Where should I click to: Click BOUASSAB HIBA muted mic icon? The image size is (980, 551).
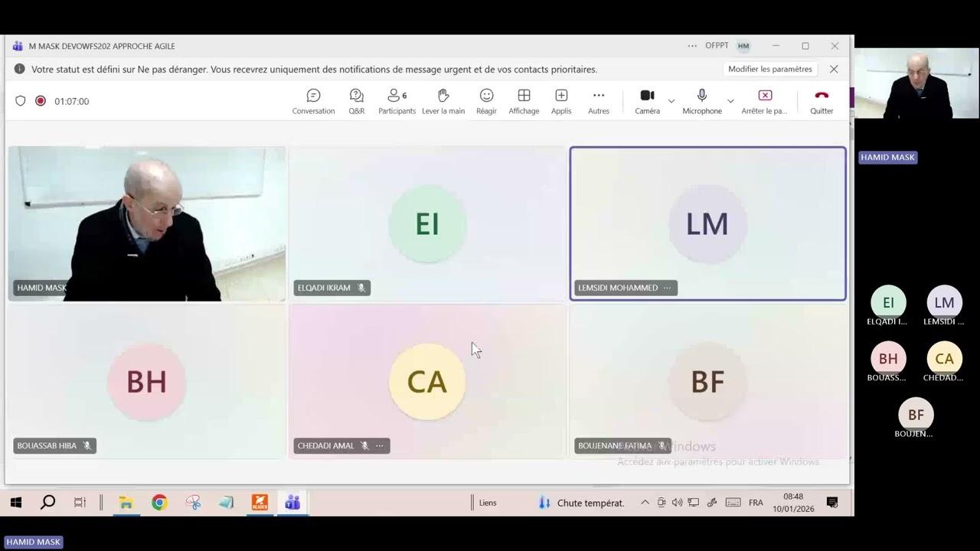87,445
